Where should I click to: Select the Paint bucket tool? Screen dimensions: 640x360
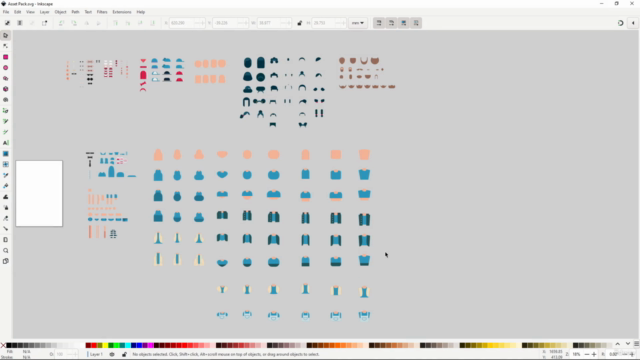(6, 186)
